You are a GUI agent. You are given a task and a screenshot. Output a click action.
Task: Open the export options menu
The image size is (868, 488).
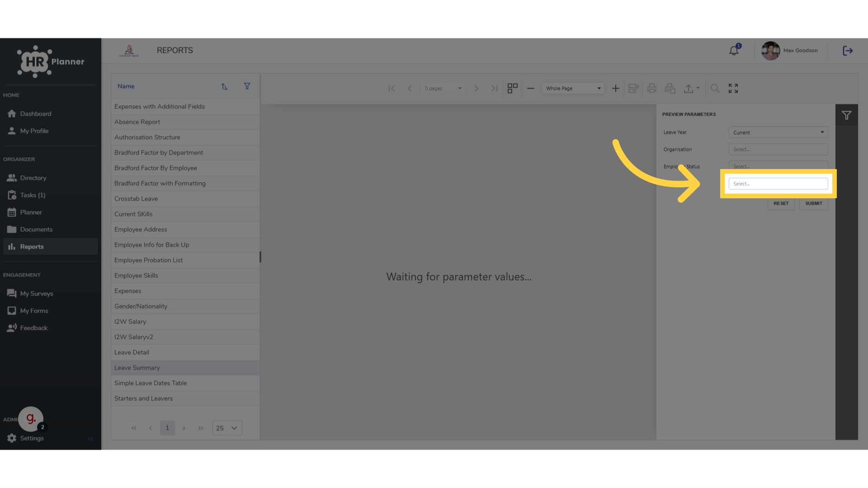click(x=691, y=89)
